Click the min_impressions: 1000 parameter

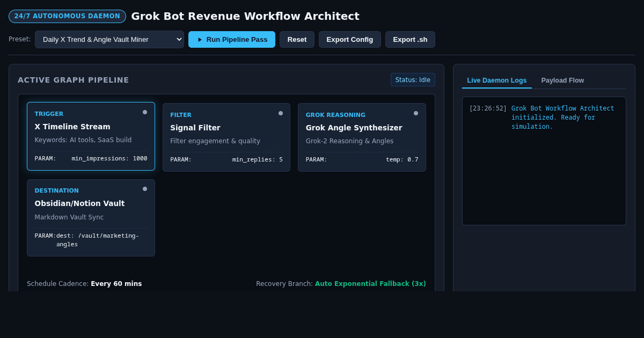109,158
